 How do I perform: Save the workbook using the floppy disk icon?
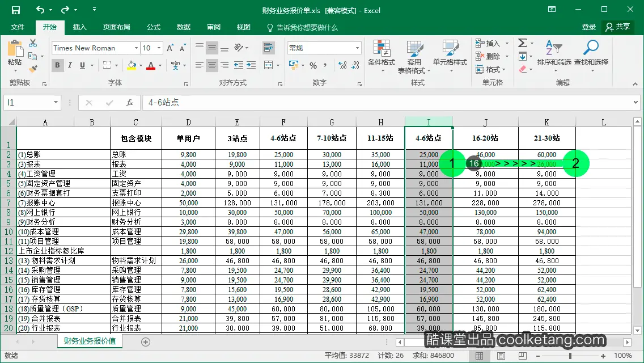click(x=16, y=10)
